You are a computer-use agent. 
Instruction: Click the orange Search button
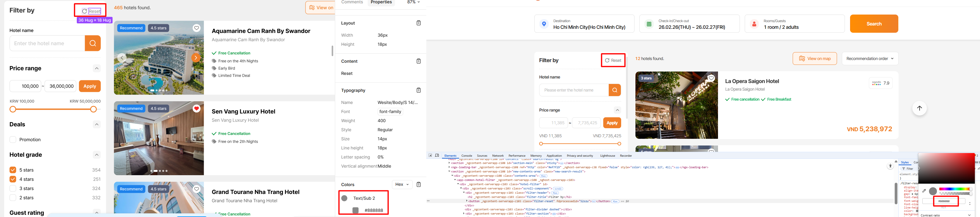pyautogui.click(x=874, y=24)
